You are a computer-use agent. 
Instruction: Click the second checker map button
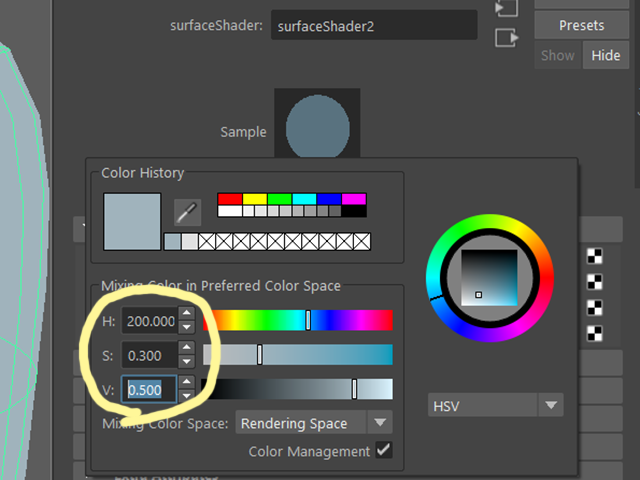595,282
